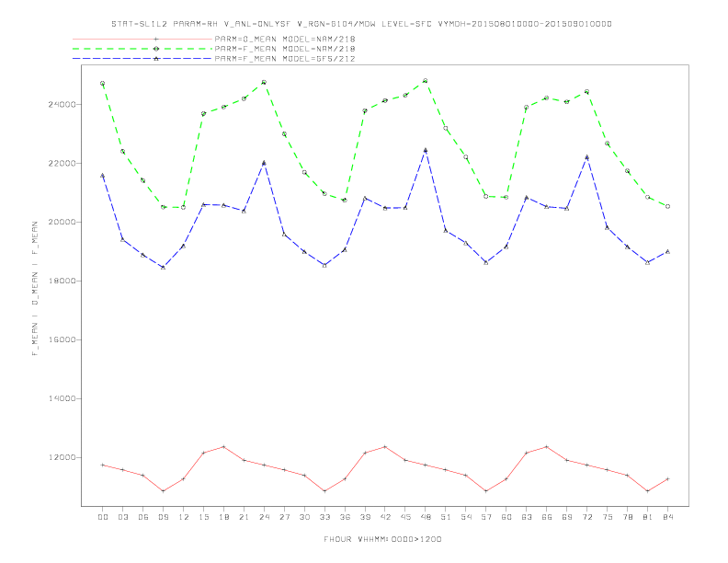Click red O_MEAN plus marker at hour 42
This screenshot has height=563, width=728.
[385, 447]
